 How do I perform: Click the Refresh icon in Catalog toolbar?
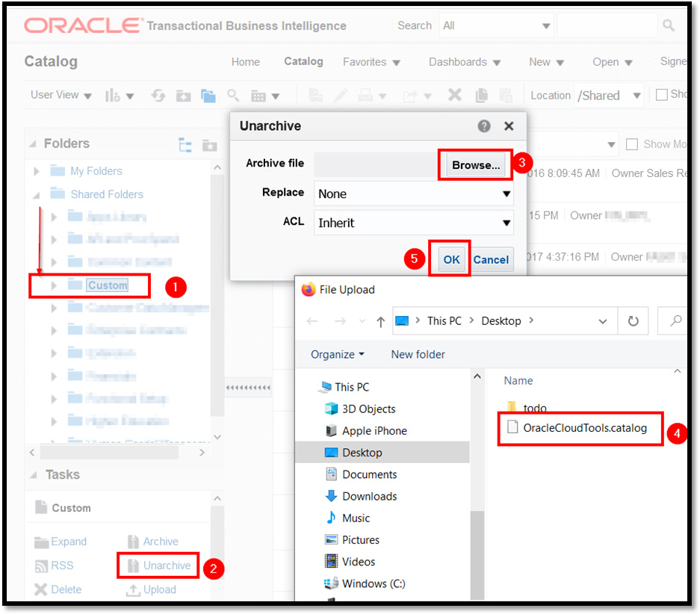pyautogui.click(x=158, y=95)
